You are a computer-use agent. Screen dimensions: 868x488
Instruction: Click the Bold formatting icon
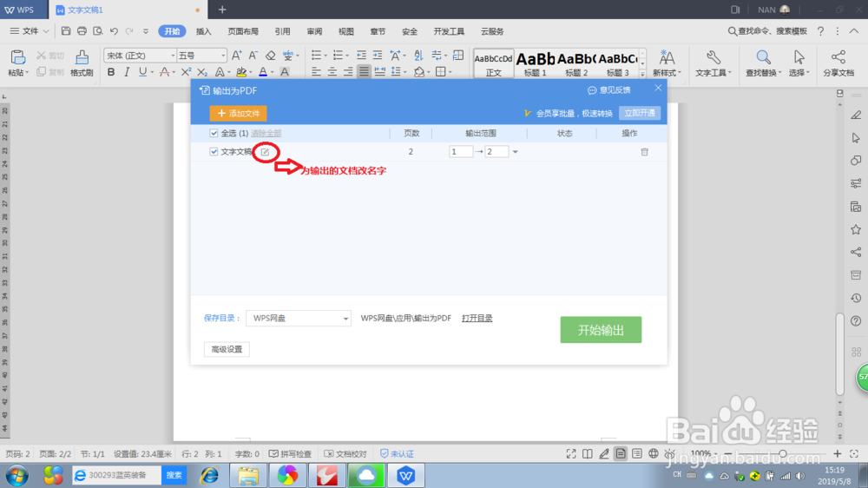(x=111, y=72)
